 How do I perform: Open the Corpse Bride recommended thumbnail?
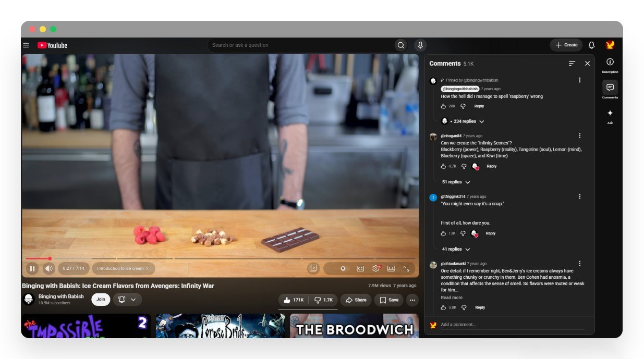[221, 326]
